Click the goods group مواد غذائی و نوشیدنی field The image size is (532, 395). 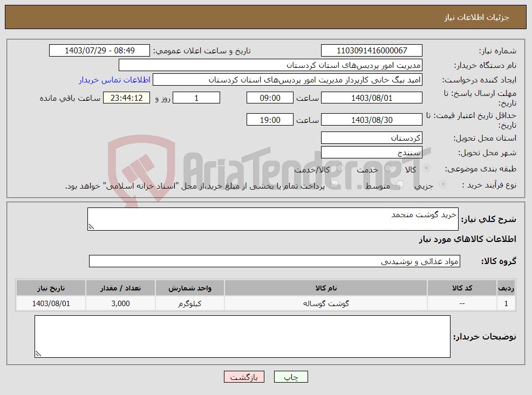pos(275,261)
